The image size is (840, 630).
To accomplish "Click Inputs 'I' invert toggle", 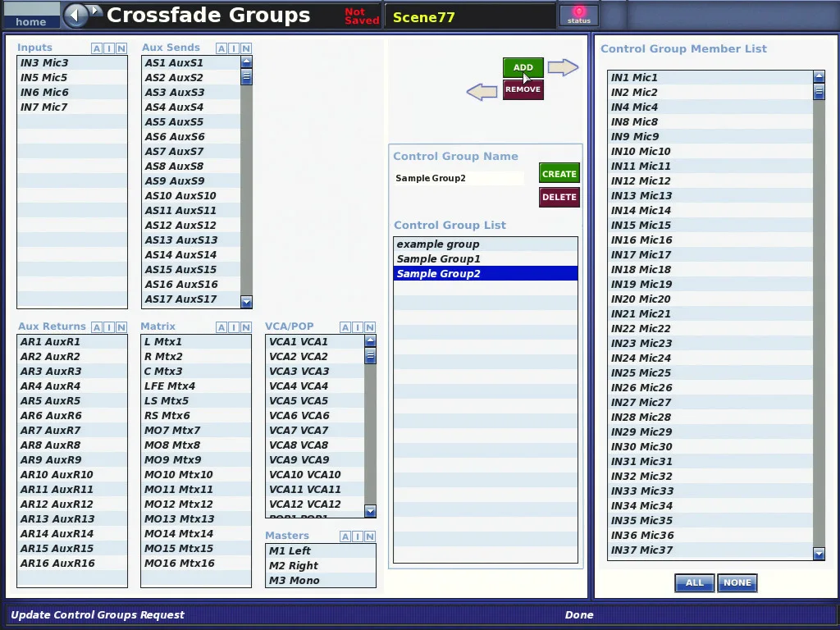I will click(109, 48).
